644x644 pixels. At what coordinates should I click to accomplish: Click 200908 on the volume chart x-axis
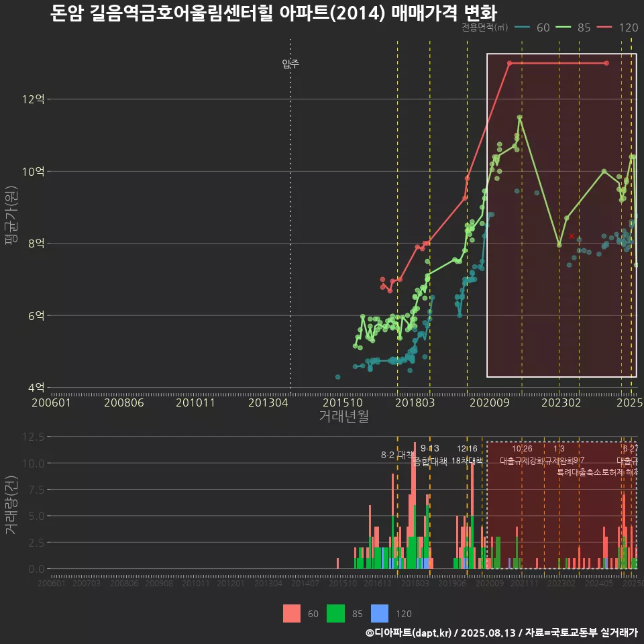[x=159, y=583]
